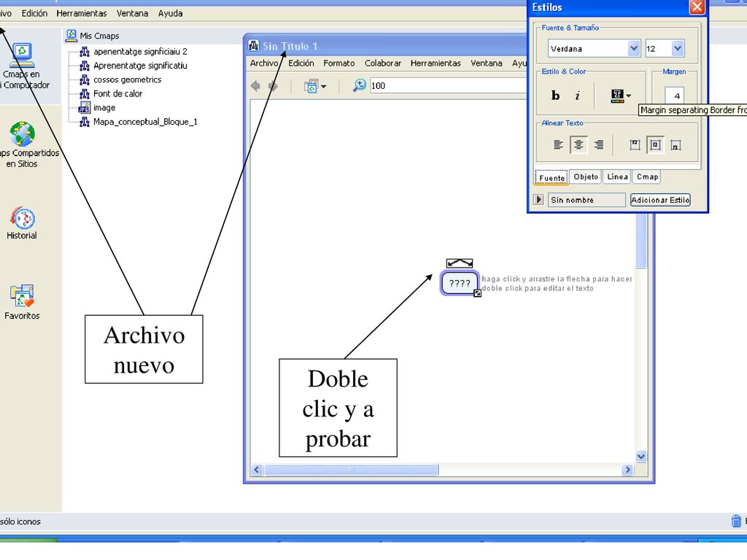Click the cmap icon beside Aprenentatge significatiu
Screen dimensions: 747x560
(85, 66)
